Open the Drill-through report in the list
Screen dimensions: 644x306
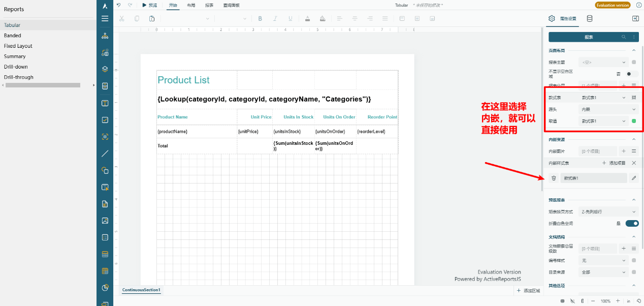point(19,77)
